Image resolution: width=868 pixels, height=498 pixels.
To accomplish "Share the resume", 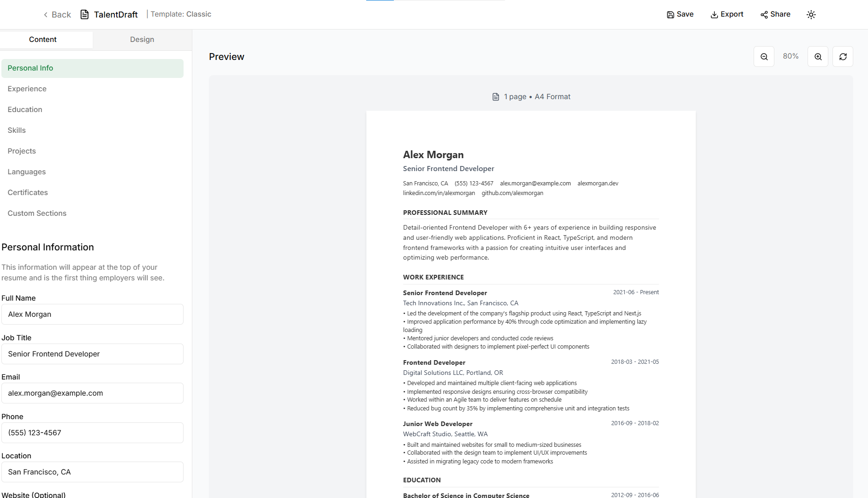I will (775, 14).
